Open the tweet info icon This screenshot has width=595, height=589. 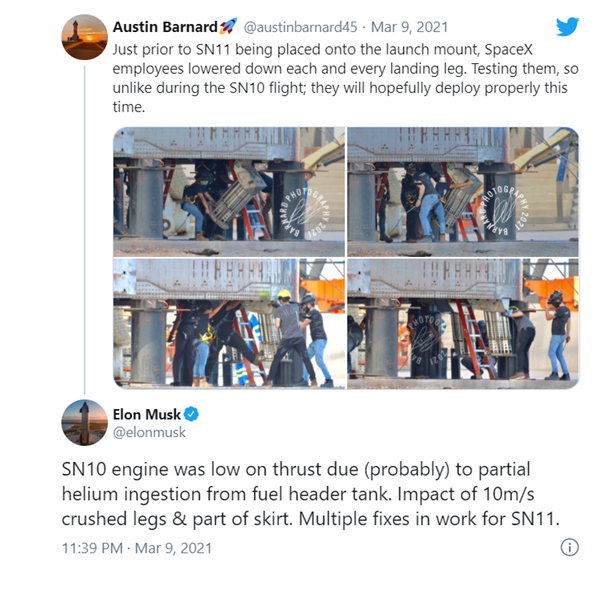[569, 547]
